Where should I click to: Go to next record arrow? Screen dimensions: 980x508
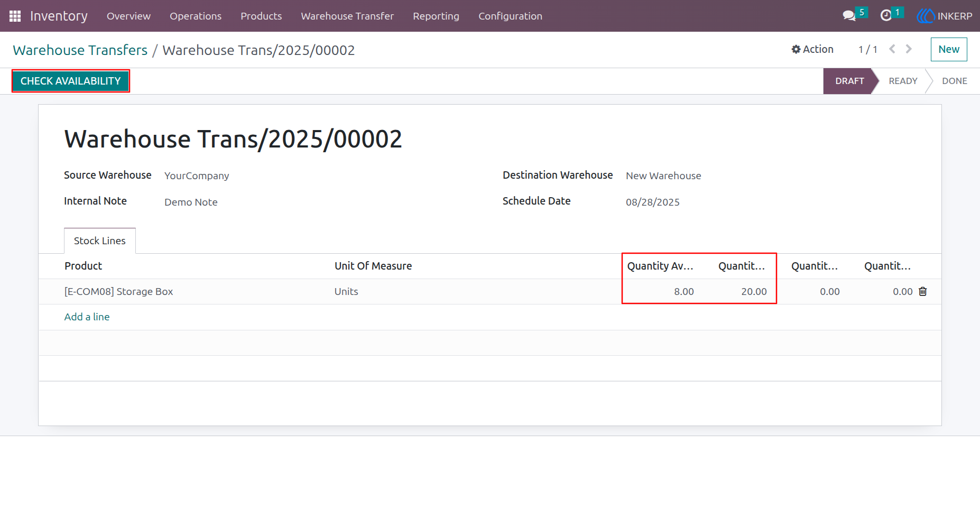click(x=909, y=49)
